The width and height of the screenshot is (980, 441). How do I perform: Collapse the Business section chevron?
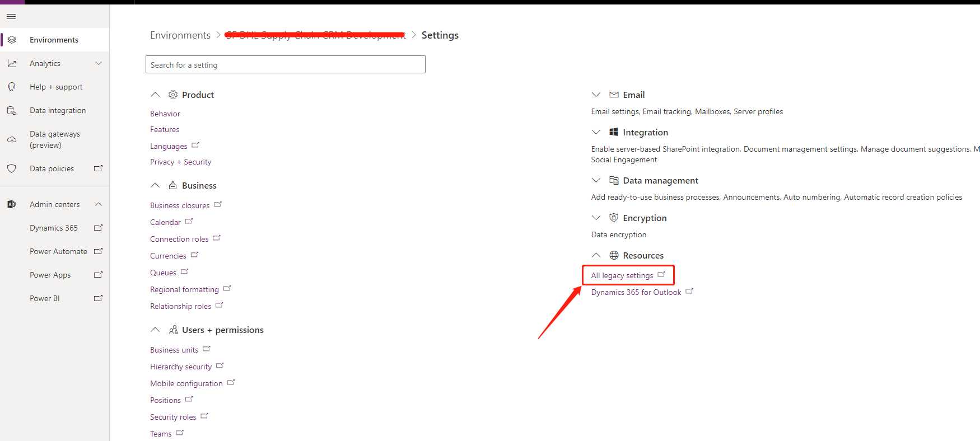155,185
